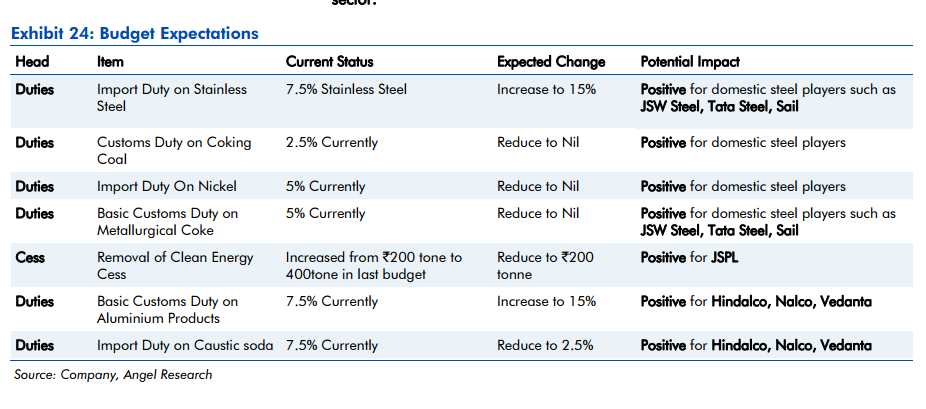Viewport: 926px width, 409px height.
Task: Click Basic Customs Duty on Aluminium Products
Action: click(167, 309)
